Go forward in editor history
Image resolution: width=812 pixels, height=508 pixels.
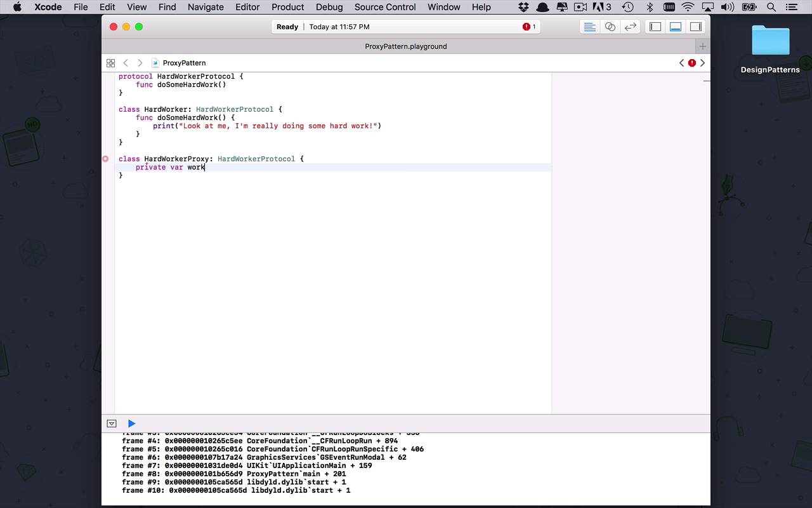pyautogui.click(x=140, y=63)
